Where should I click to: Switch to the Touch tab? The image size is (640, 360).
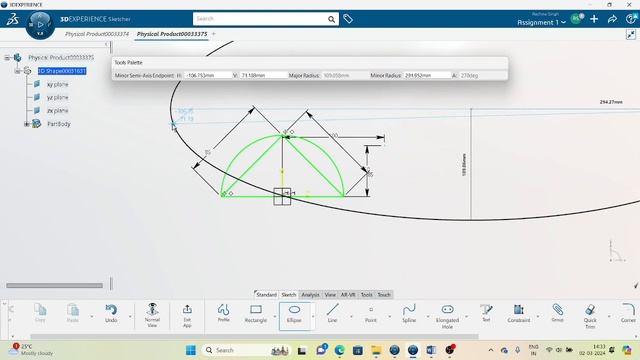click(x=384, y=295)
